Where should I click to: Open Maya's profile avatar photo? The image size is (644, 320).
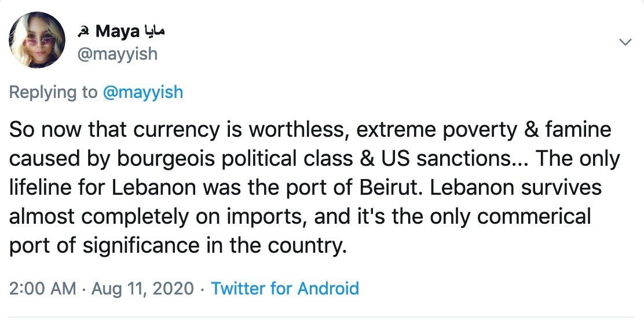pos(37,39)
